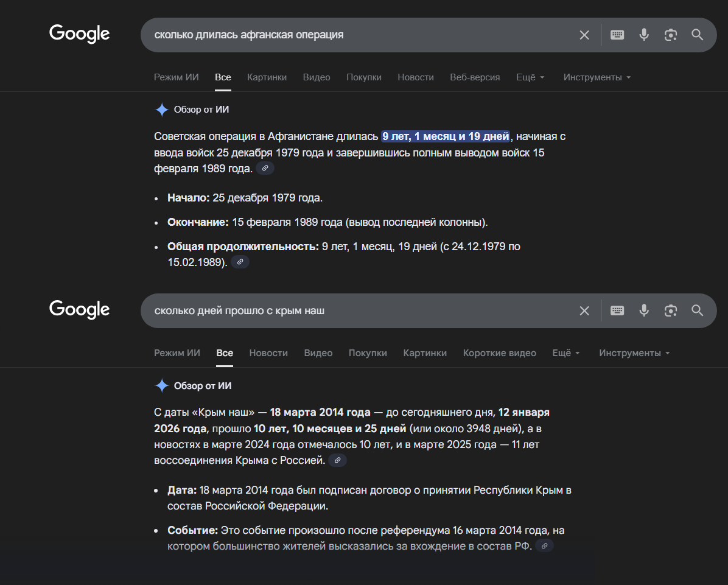
Task: Clear the bottom search query with X
Action: (x=584, y=310)
